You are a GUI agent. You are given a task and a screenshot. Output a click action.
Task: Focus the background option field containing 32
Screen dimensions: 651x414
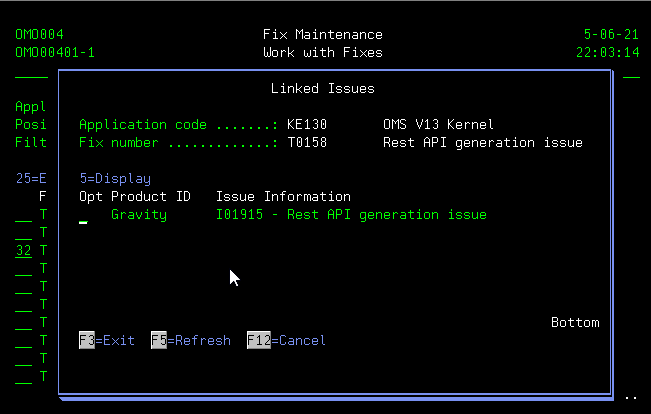(x=23, y=251)
